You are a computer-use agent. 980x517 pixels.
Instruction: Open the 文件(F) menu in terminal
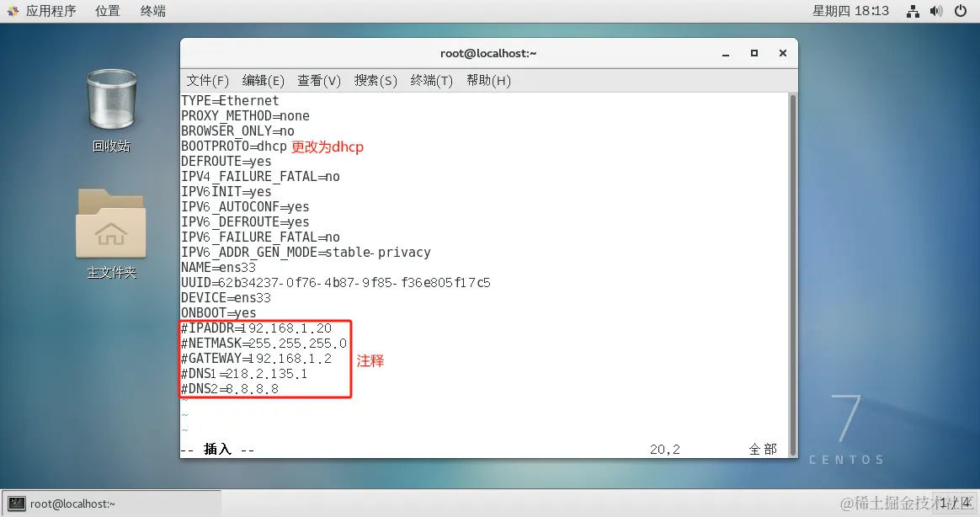[207, 81]
